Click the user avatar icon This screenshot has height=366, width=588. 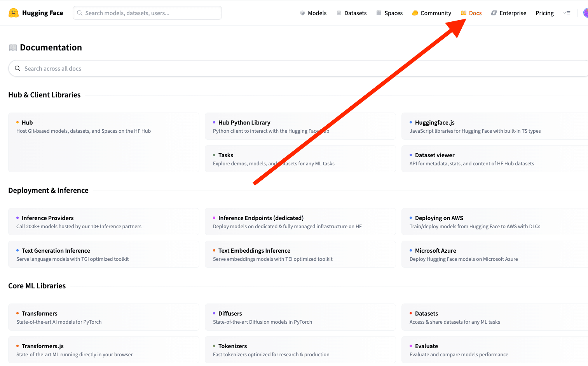coord(585,13)
